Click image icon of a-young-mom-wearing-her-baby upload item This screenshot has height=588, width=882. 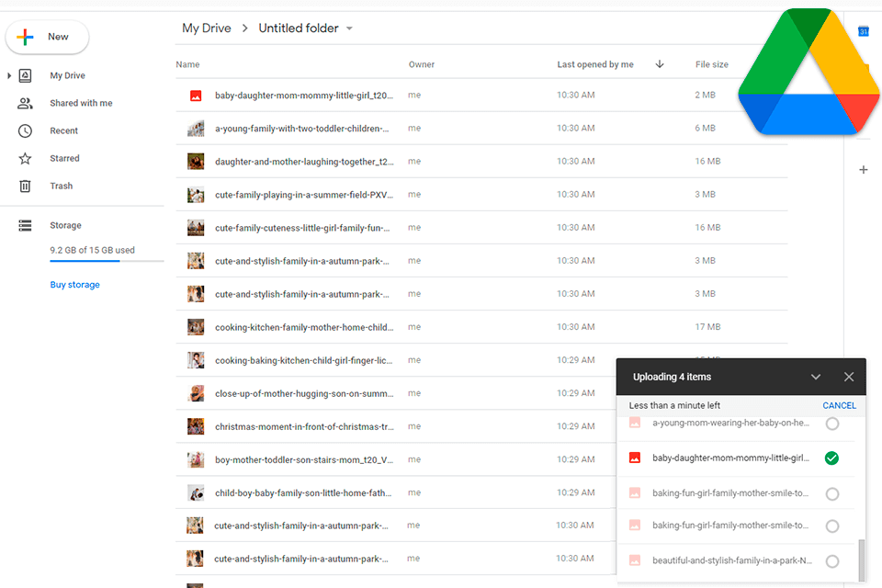(x=635, y=424)
